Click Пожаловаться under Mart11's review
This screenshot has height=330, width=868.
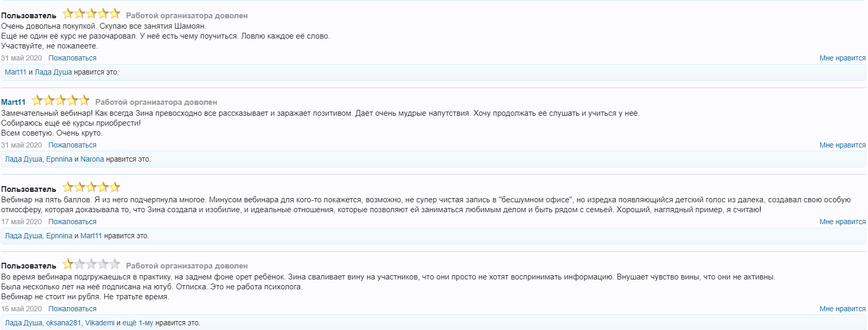point(72,145)
